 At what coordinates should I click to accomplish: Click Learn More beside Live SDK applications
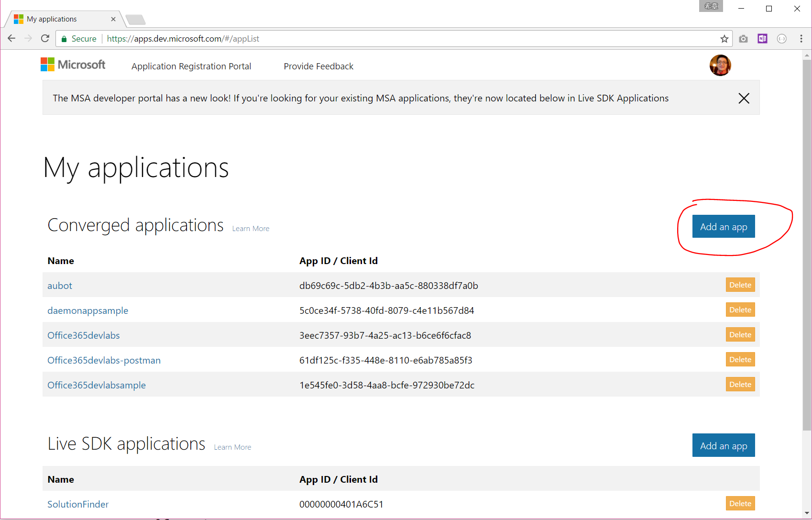(x=232, y=447)
